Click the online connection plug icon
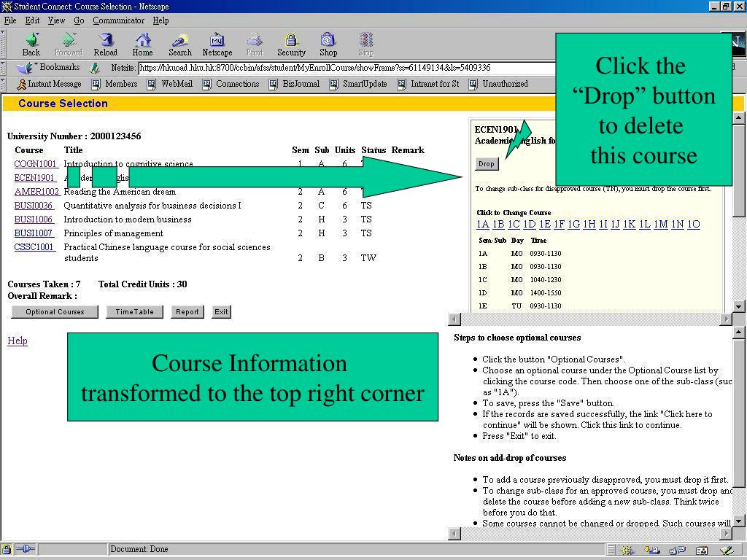 pyautogui.click(x=26, y=549)
